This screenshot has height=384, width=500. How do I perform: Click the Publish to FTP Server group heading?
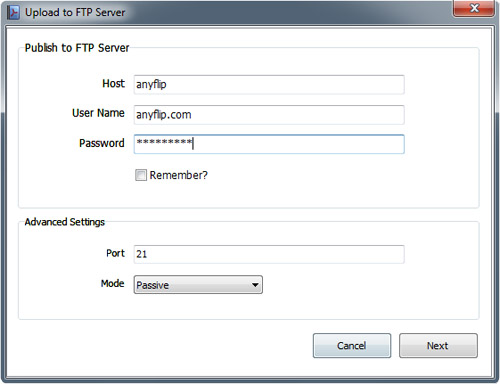[77, 48]
